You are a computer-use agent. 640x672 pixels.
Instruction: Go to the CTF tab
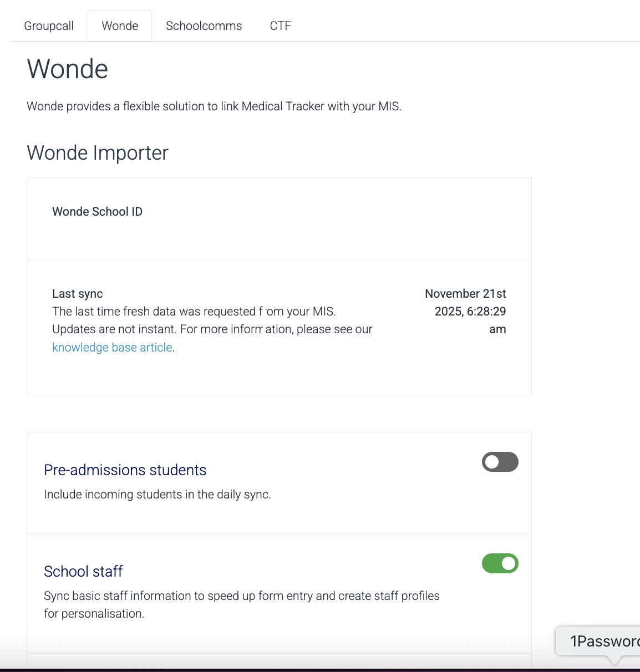pos(280,26)
